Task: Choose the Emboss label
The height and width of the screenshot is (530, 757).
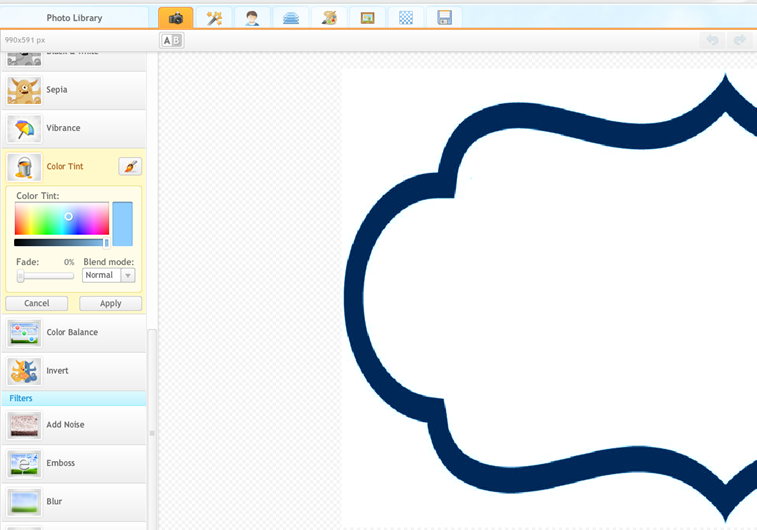Action: 61,463
